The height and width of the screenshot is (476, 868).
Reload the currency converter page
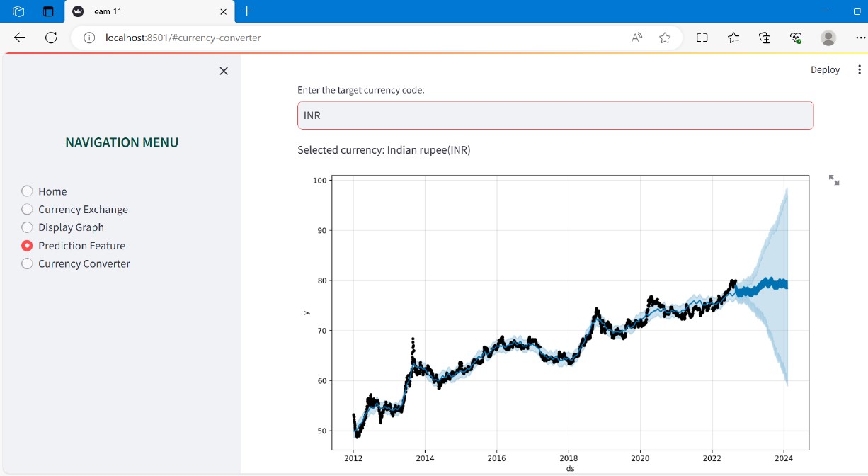(50, 38)
